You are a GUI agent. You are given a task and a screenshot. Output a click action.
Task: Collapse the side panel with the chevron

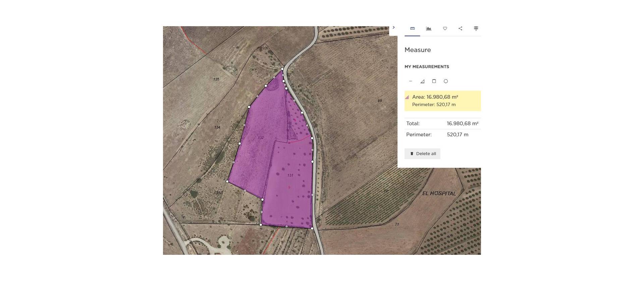[393, 28]
